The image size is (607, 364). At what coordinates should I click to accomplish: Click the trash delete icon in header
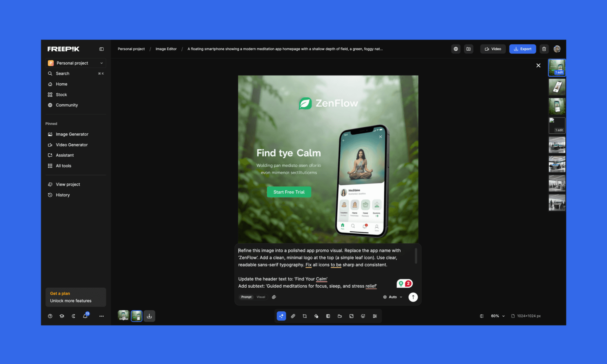click(544, 49)
